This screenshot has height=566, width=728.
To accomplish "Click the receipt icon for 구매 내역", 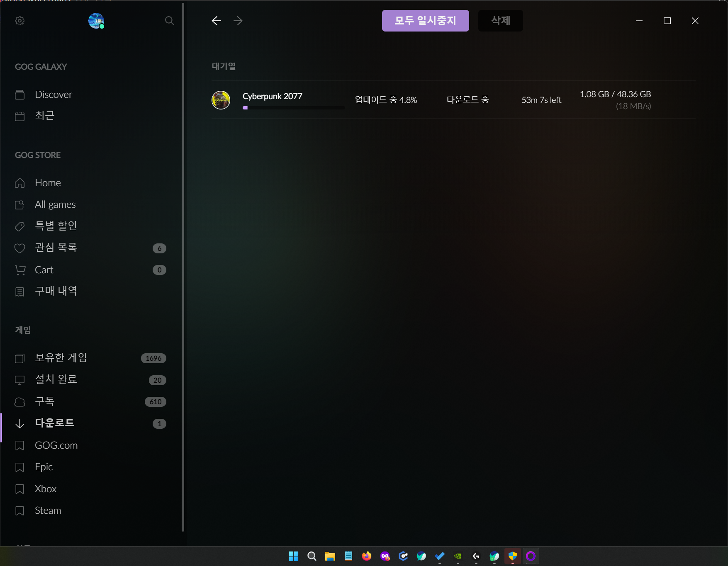I will [19, 292].
